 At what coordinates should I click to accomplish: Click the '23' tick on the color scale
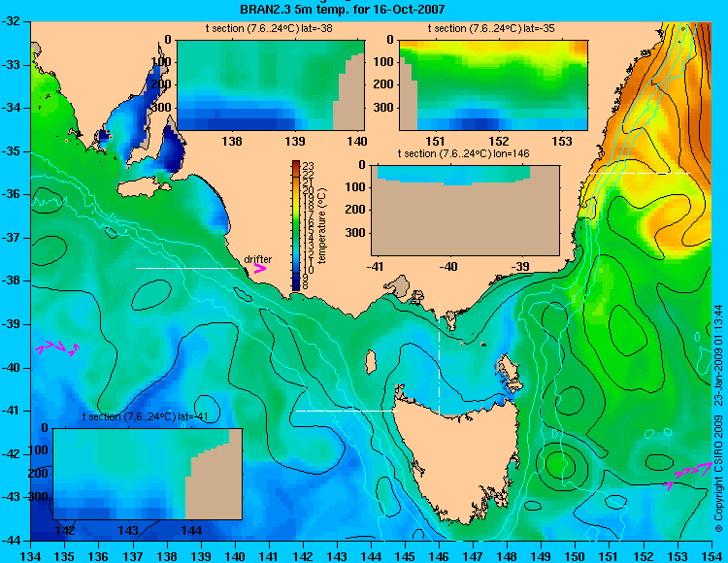coord(309,167)
